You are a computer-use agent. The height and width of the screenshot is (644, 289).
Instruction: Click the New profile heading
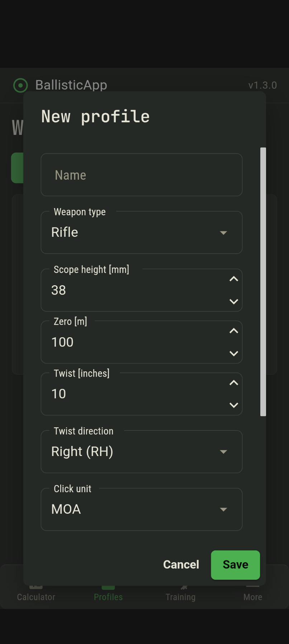[95, 117]
